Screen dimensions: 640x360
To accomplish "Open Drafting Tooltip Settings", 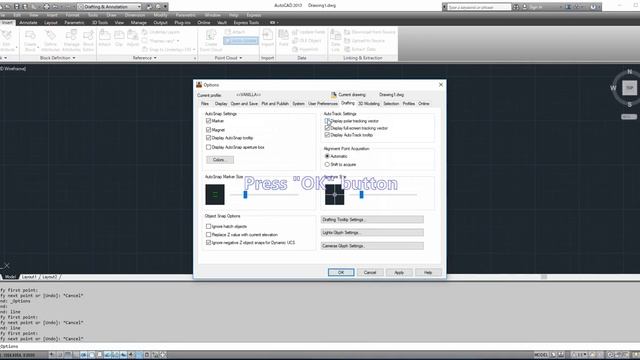I will coord(372,220).
